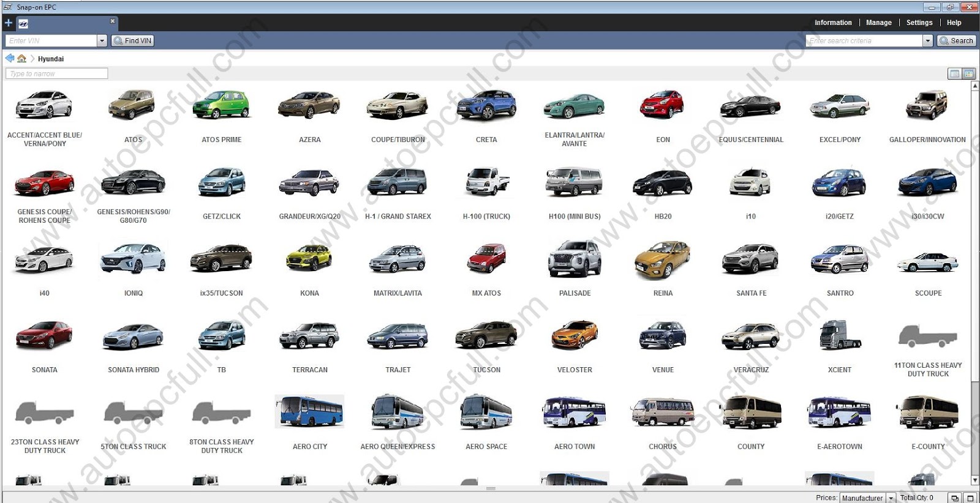Open the PALISADE model
Screen dimensions: 980x503
[x=575, y=269]
